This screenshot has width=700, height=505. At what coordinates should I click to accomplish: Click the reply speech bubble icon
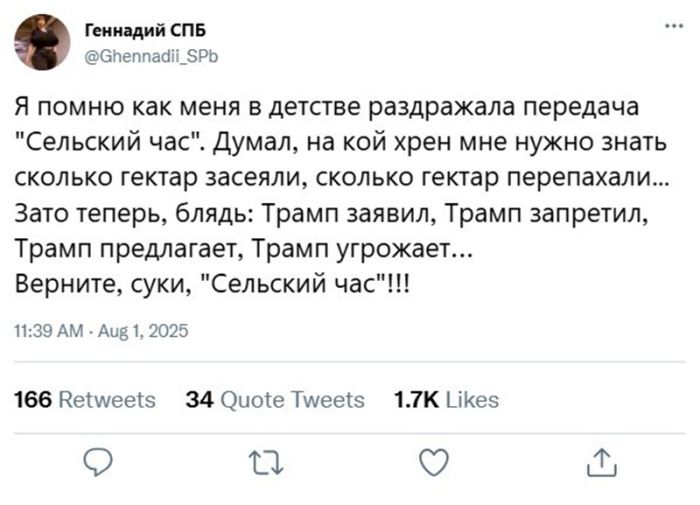coord(97,463)
